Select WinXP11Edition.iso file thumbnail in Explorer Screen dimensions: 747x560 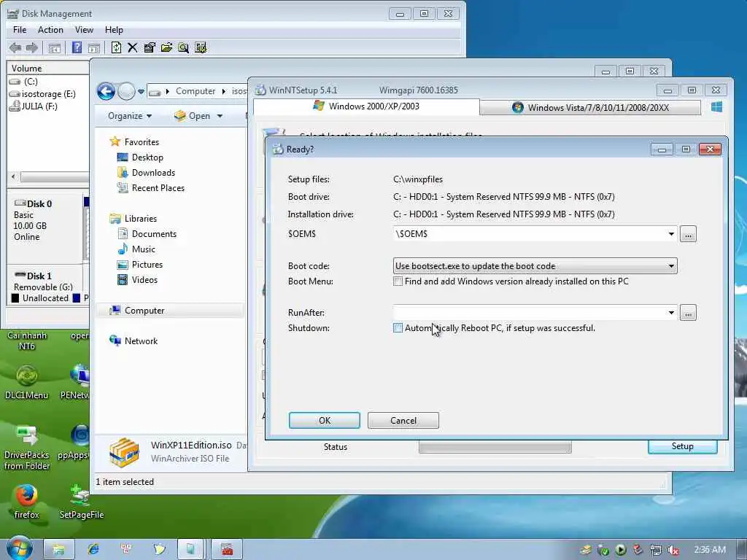(x=124, y=452)
